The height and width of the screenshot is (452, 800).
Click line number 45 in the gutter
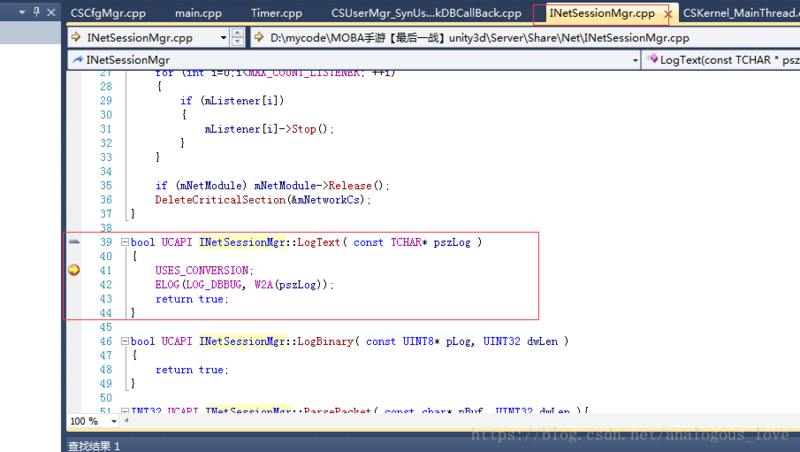[106, 327]
